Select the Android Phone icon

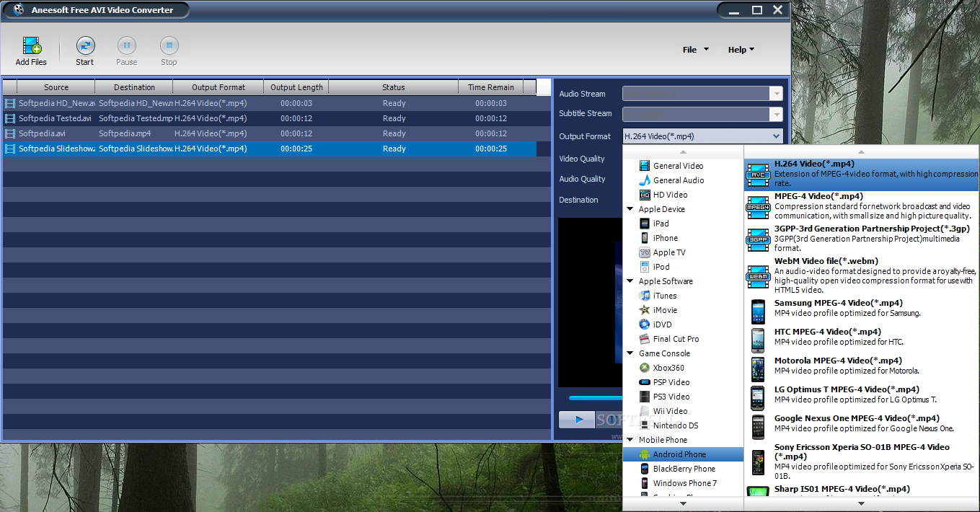point(645,454)
